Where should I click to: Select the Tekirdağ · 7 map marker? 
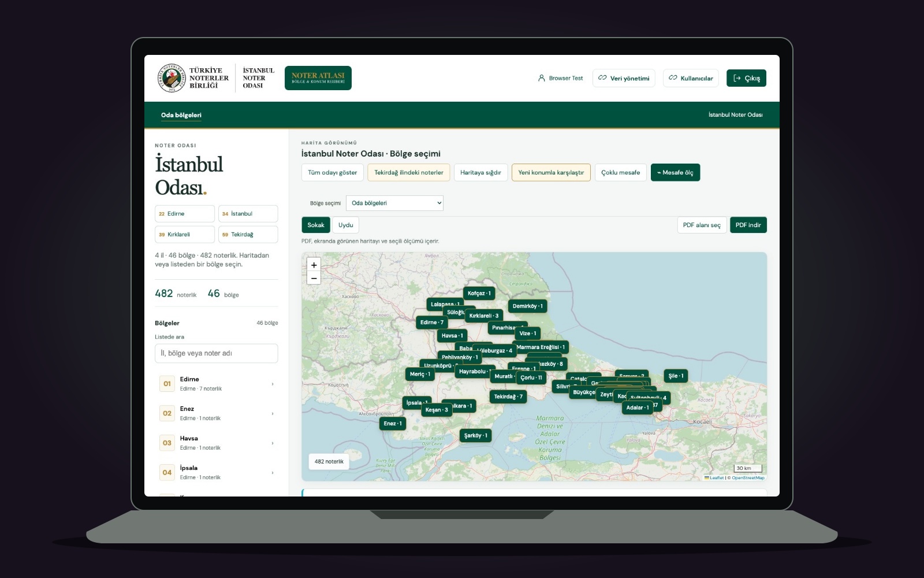pyautogui.click(x=508, y=397)
